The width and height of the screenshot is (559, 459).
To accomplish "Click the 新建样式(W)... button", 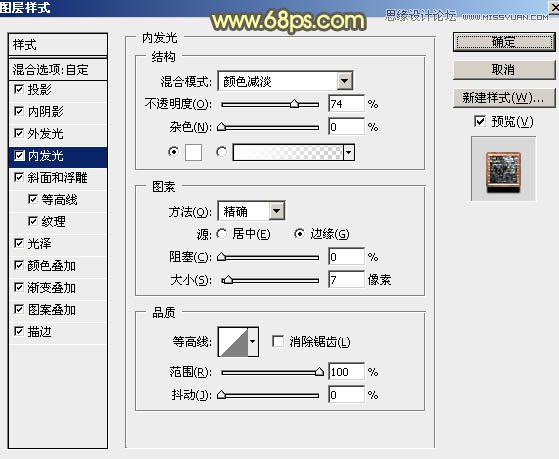I will (504, 97).
